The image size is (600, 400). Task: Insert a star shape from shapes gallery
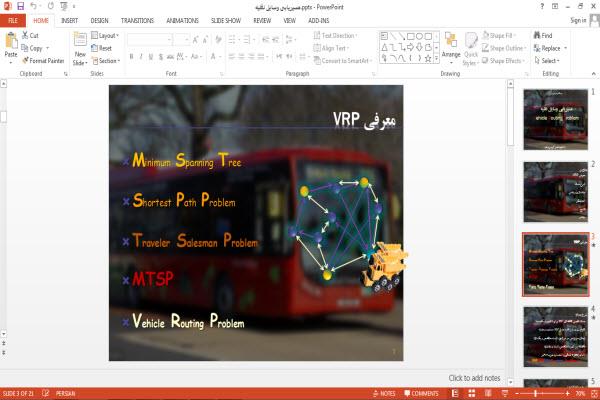coord(428,58)
